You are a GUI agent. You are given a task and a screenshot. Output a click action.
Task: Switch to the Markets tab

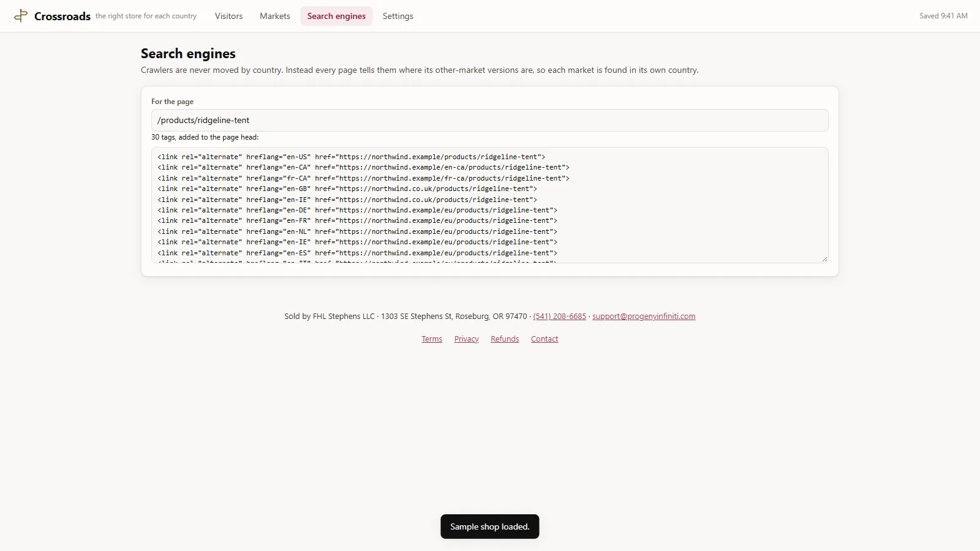[x=275, y=16]
